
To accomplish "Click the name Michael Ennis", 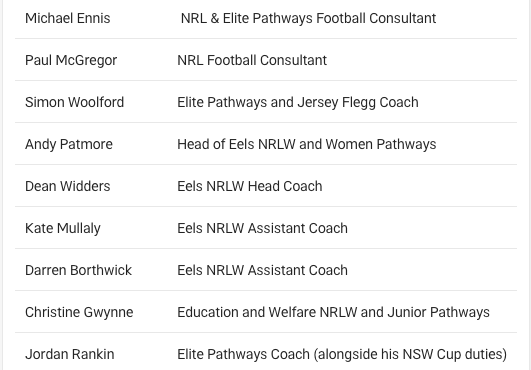I will pyautogui.click(x=68, y=18).
